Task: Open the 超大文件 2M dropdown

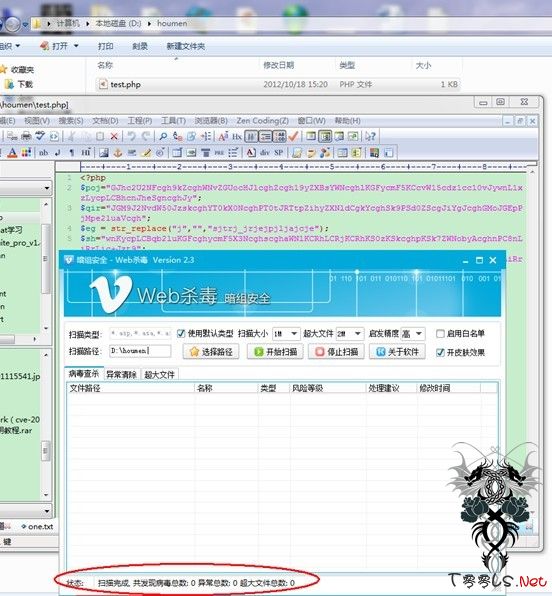Action: coord(349,333)
